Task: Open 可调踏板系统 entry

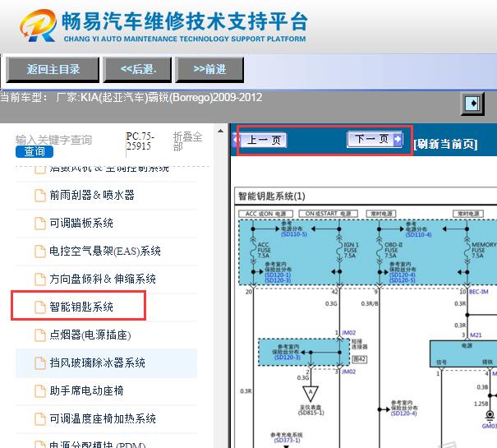Action: click(81, 223)
